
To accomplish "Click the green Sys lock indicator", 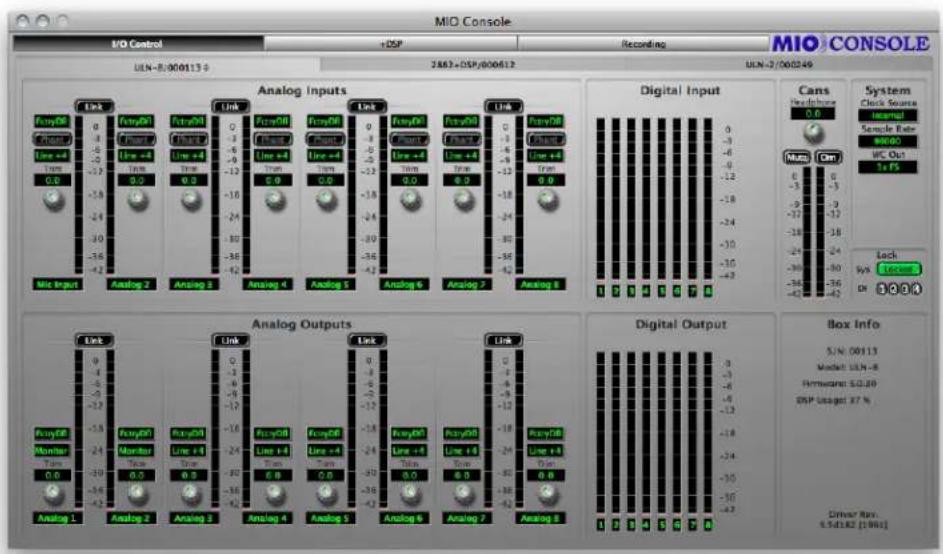I will pos(898,269).
